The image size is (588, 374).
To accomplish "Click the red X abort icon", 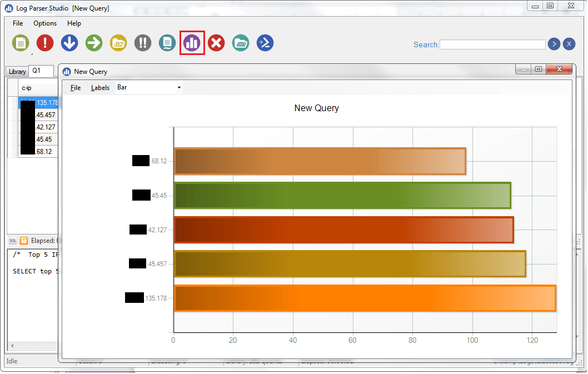I will (x=216, y=43).
